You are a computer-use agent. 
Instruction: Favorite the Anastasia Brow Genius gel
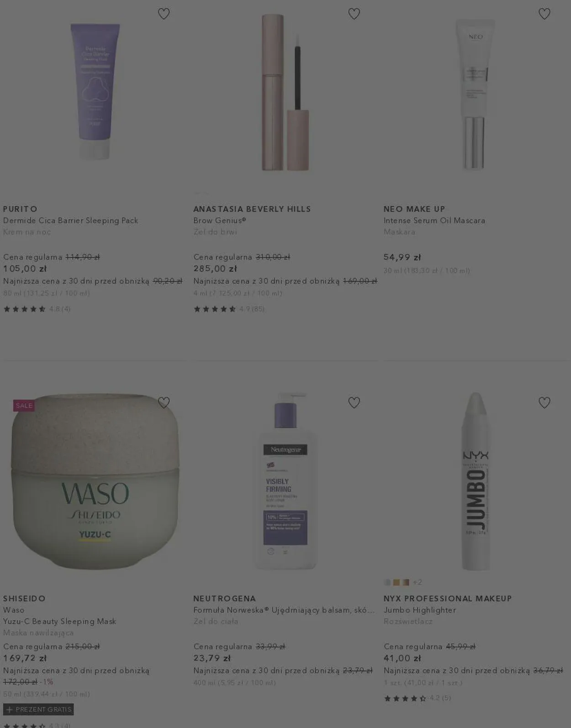pyautogui.click(x=354, y=14)
